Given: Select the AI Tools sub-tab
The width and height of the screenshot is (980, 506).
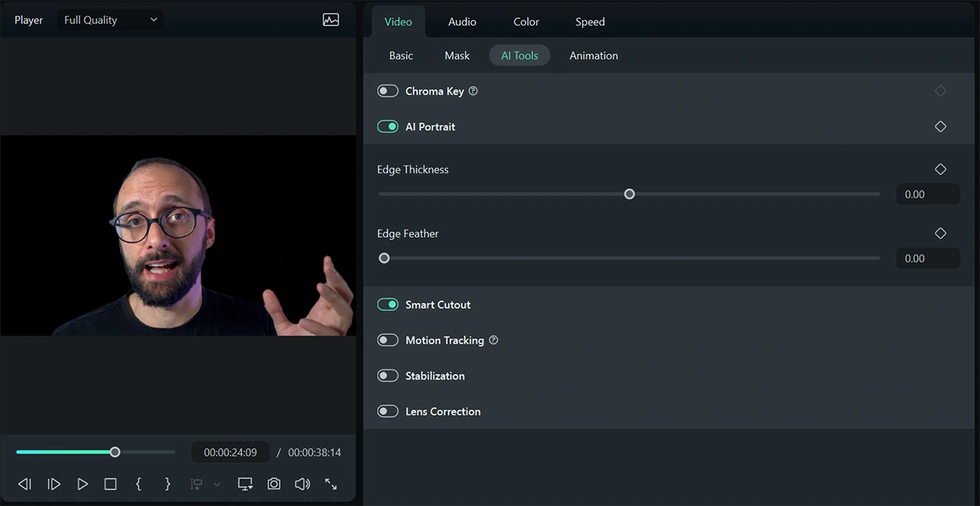Looking at the screenshot, I should 520,56.
